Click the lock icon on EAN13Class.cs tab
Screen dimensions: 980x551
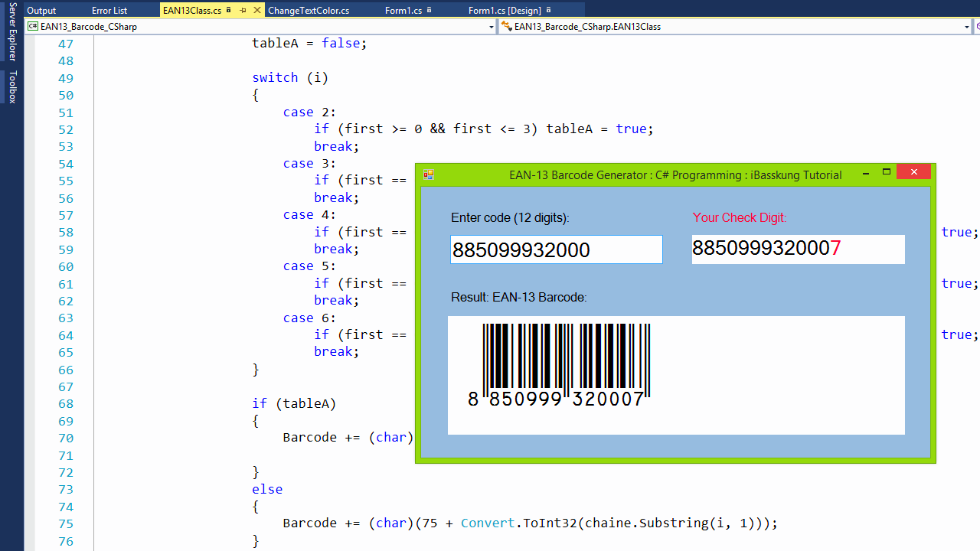pos(228,10)
